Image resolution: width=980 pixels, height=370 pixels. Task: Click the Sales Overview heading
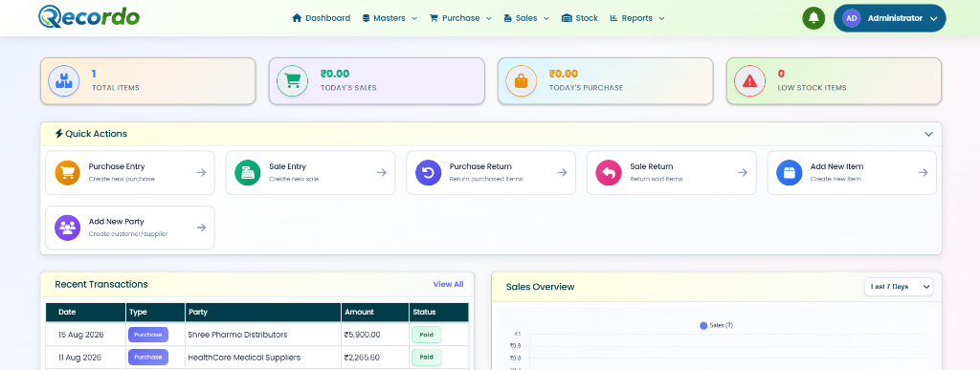[540, 287]
